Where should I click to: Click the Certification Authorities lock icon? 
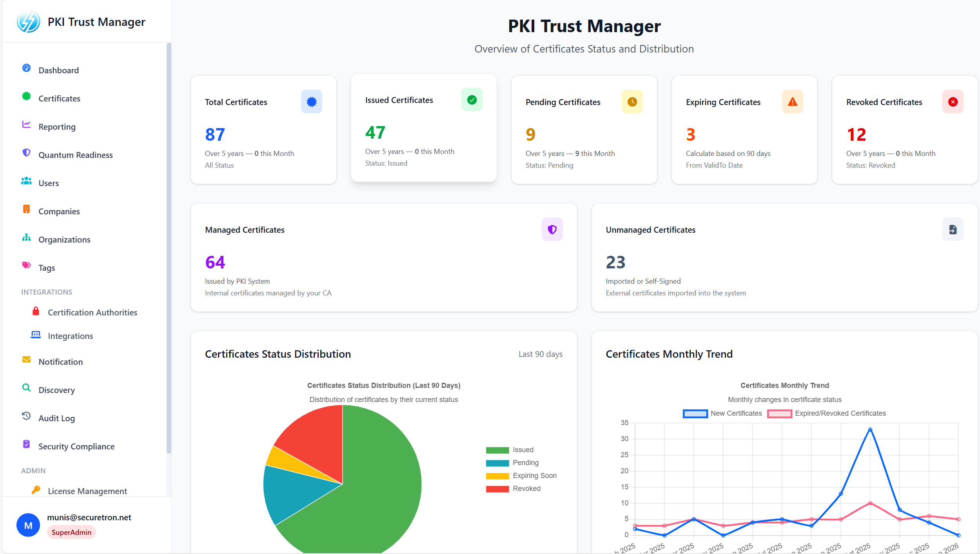pos(36,311)
